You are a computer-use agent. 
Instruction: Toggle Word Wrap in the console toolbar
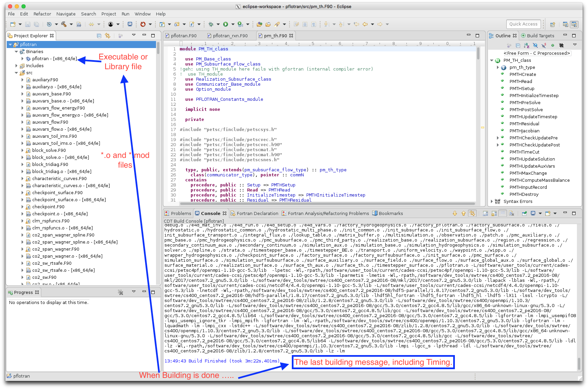tap(503, 213)
